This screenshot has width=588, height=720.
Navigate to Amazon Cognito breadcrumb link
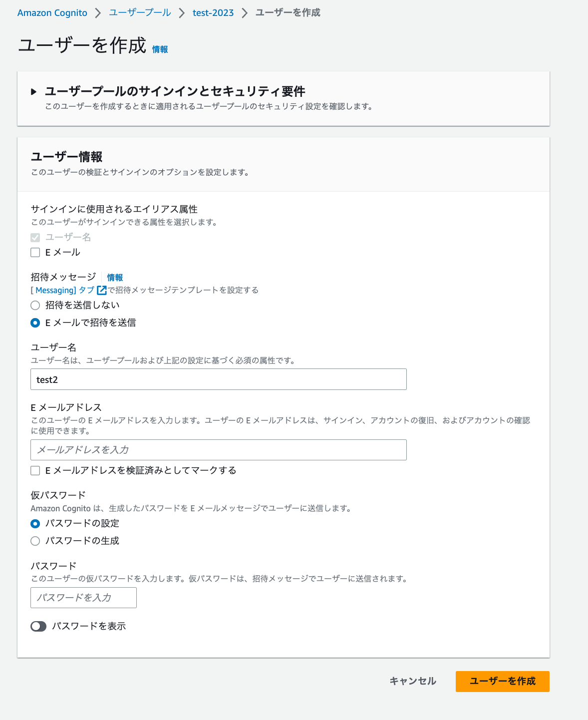coord(52,12)
